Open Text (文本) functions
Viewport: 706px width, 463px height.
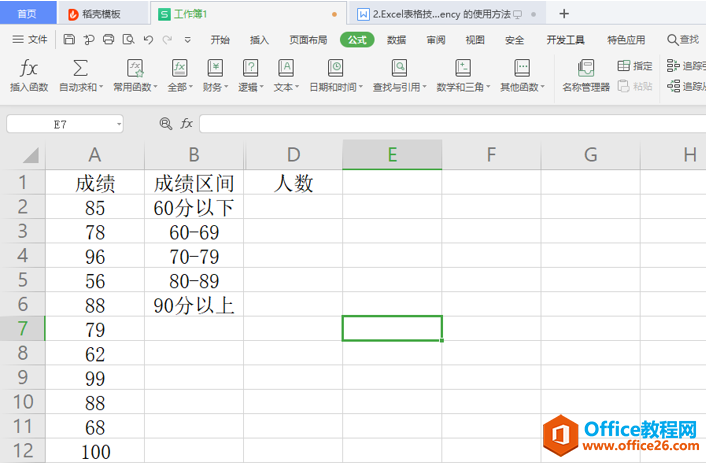286,75
